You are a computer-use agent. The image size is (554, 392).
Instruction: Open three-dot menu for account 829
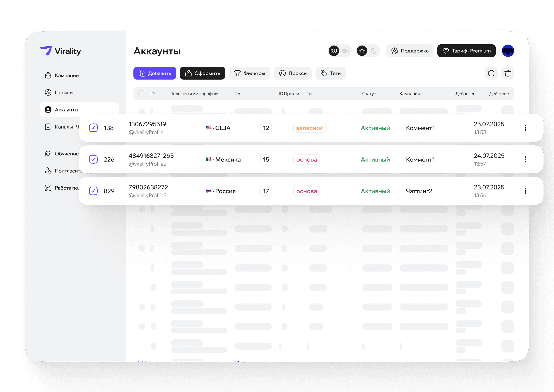coord(525,191)
